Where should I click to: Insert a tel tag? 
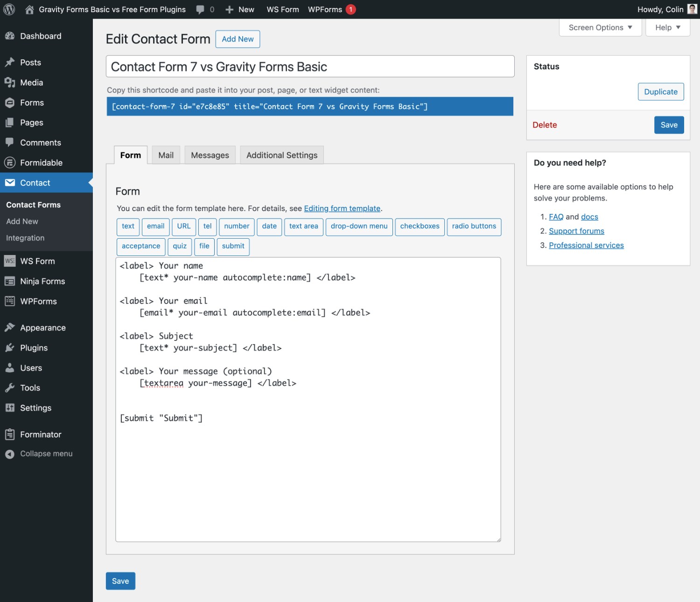(x=207, y=227)
